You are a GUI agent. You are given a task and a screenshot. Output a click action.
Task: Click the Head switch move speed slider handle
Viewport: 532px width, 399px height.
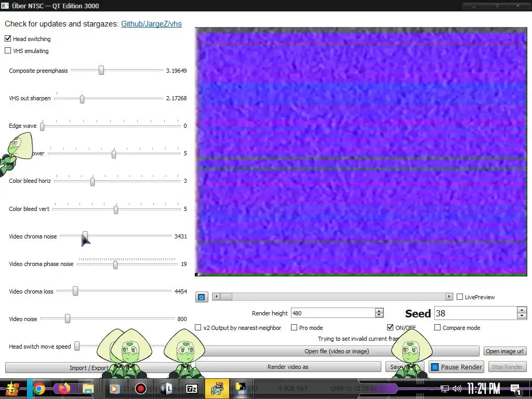point(77,345)
